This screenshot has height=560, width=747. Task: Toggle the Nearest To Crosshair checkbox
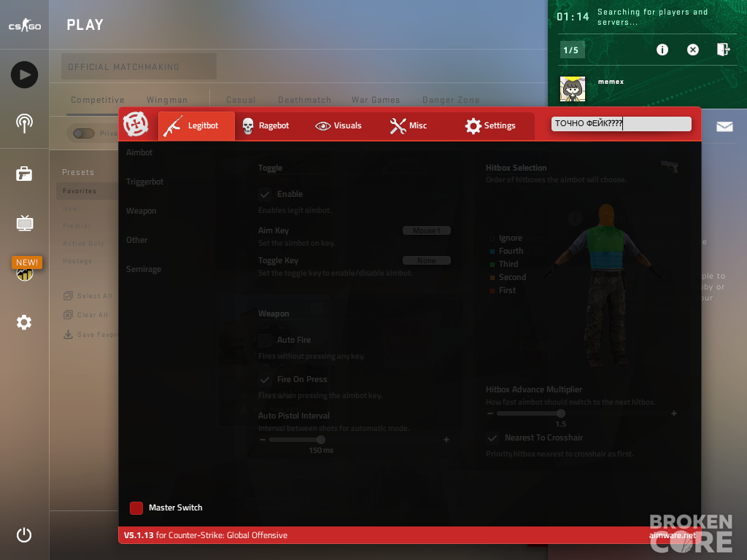[492, 437]
